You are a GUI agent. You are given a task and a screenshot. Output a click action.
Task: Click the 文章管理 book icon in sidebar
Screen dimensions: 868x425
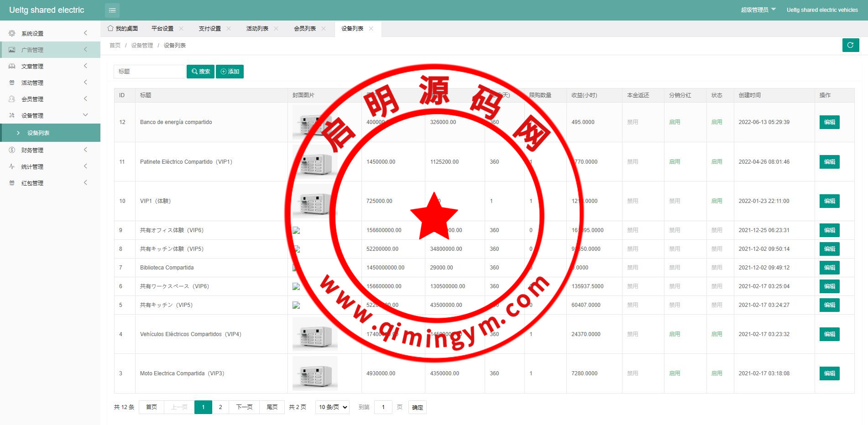(x=12, y=66)
